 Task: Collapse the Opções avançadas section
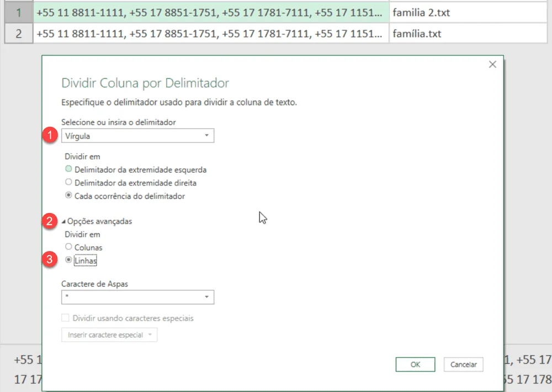(x=97, y=221)
